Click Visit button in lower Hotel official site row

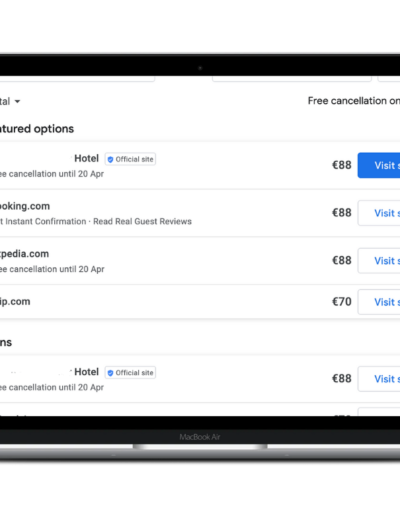pyautogui.click(x=379, y=379)
